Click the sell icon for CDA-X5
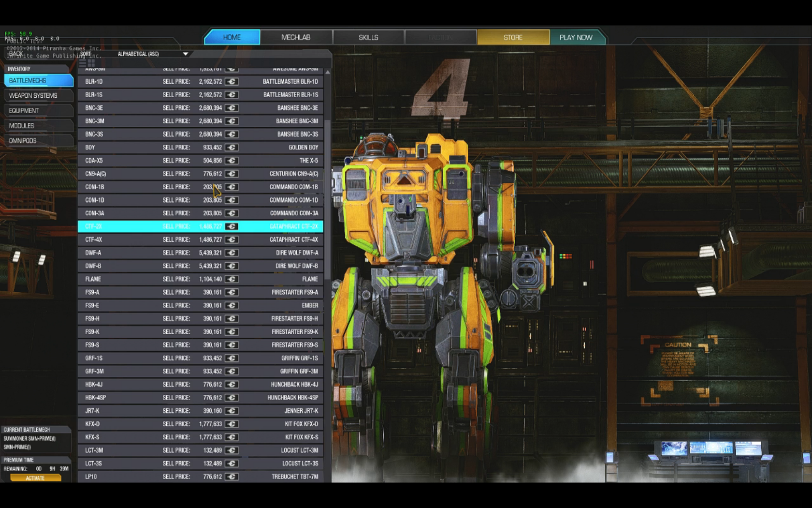The image size is (812, 508). pyautogui.click(x=232, y=161)
